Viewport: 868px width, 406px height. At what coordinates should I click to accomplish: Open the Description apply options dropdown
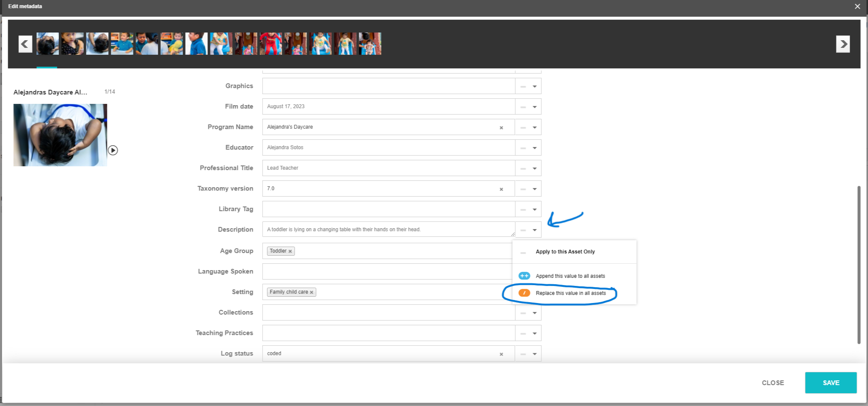click(x=534, y=229)
